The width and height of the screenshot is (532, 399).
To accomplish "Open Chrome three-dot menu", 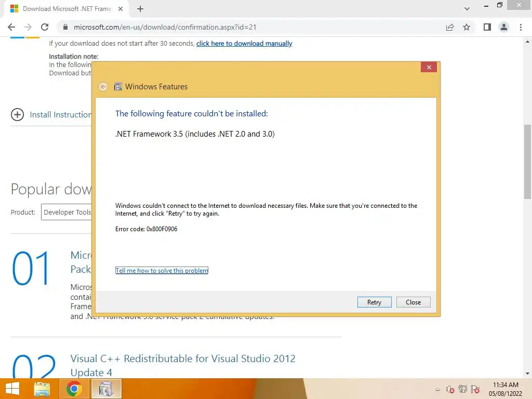I will pos(521,27).
